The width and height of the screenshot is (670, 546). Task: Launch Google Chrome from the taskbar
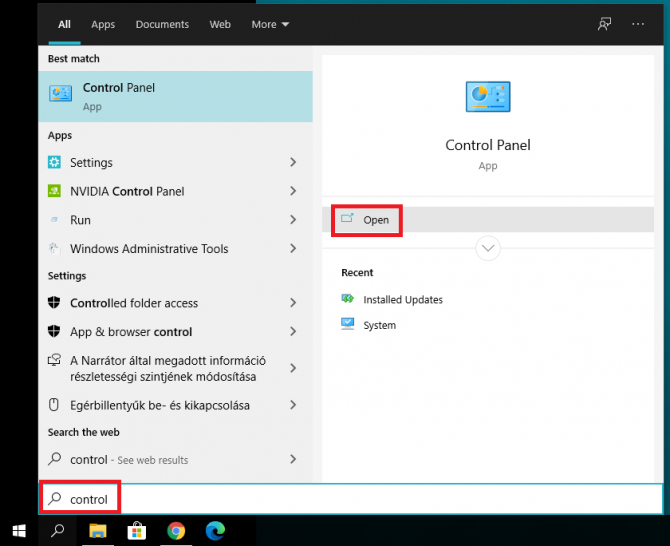176,531
